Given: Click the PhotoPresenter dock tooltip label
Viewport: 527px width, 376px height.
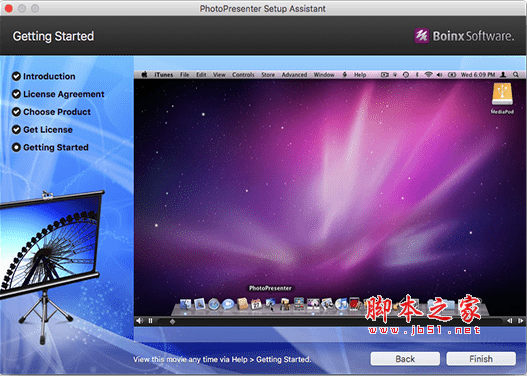Looking at the screenshot, I should click(270, 288).
